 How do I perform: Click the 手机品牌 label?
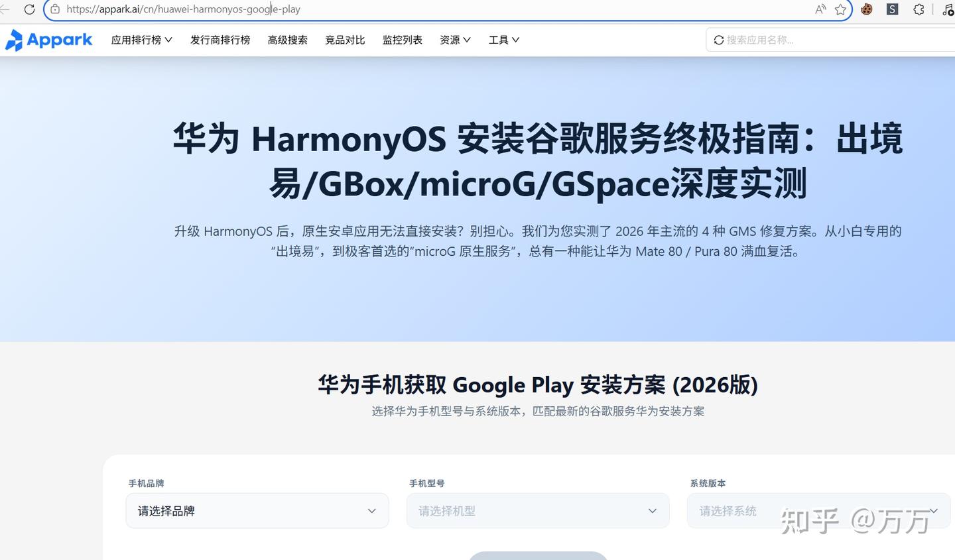[x=146, y=484]
